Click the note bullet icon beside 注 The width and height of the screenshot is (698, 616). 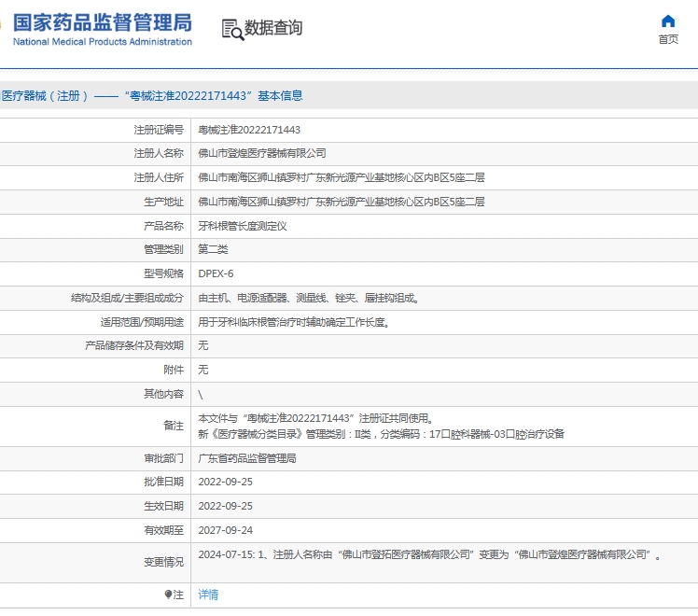click(x=168, y=595)
